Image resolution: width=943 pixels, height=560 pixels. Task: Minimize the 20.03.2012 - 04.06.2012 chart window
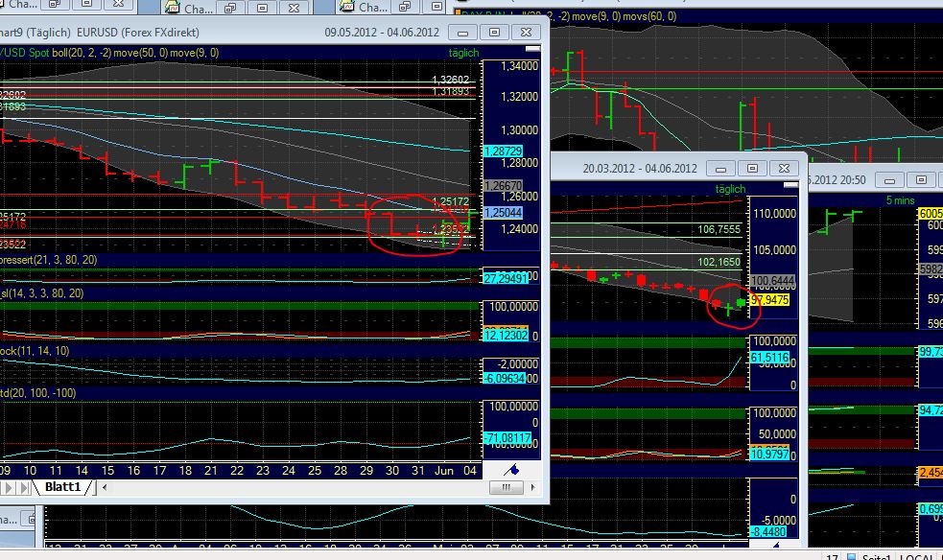click(720, 168)
